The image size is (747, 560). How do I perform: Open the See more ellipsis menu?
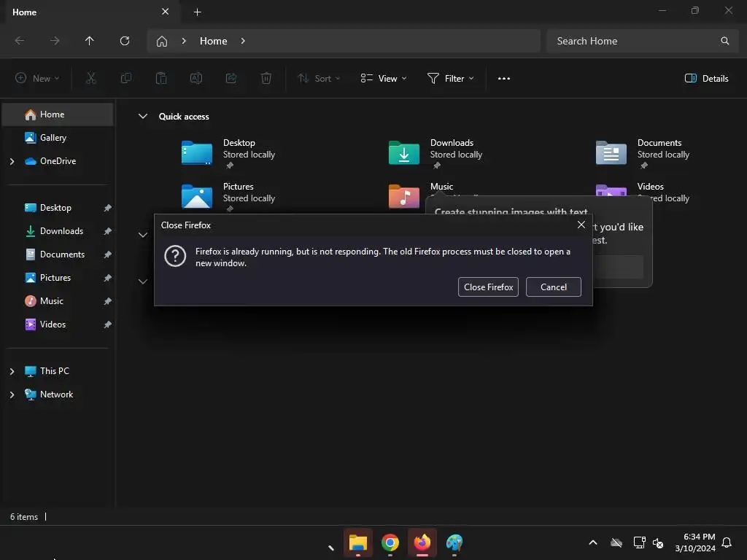point(504,79)
